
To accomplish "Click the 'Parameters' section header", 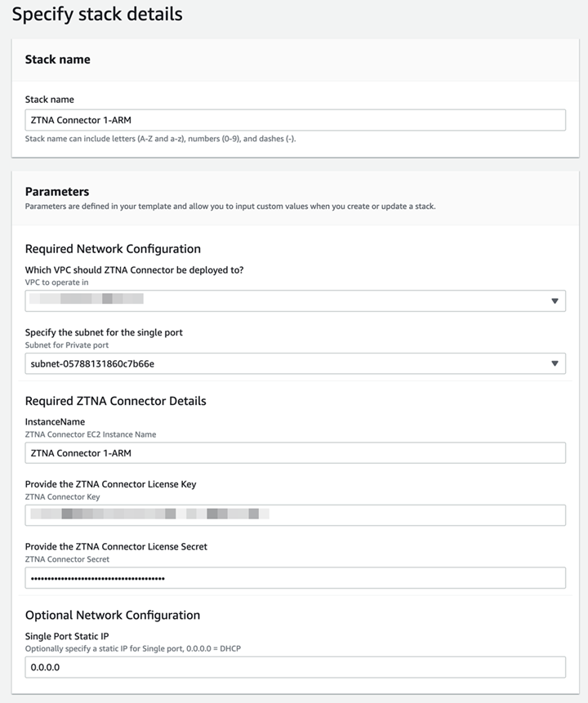I will tap(57, 192).
